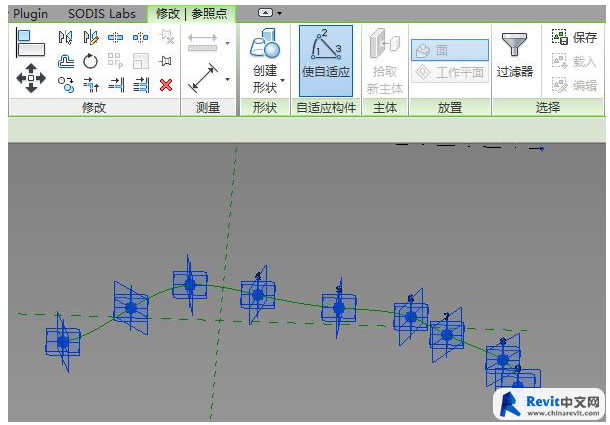
Task: Activate the Offset tool
Action: pyautogui.click(x=66, y=61)
